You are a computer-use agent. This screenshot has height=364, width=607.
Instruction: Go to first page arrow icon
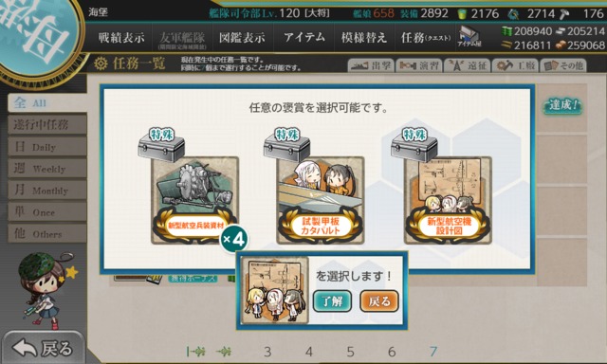pos(196,352)
